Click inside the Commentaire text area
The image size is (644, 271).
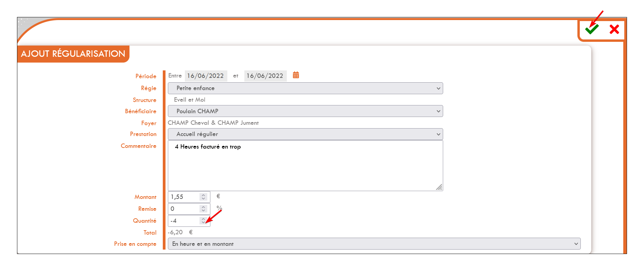click(x=305, y=166)
